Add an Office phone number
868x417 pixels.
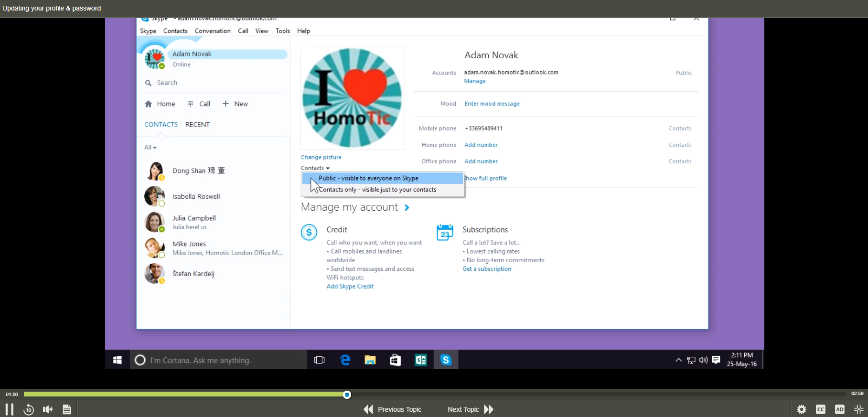[x=481, y=161]
